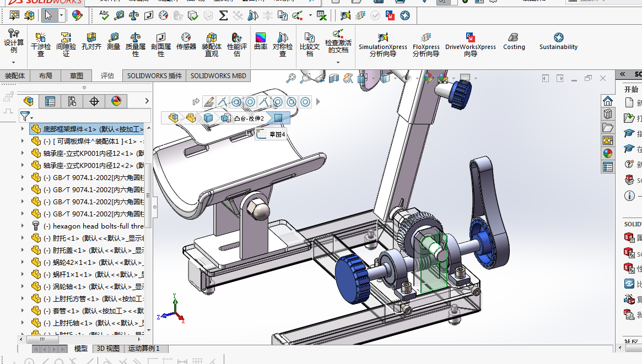This screenshot has width=642, height=364.
Task: Open the DisplayManager color sphere tab
Action: point(116,101)
